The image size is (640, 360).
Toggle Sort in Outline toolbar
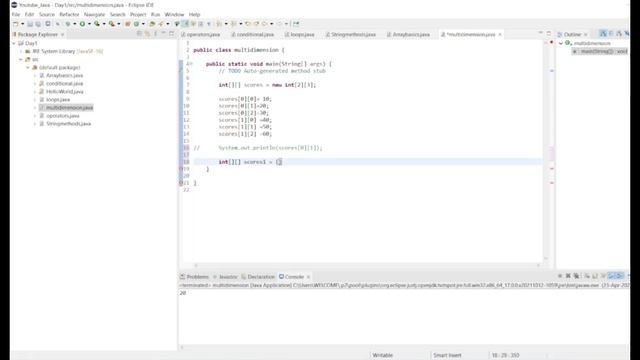pos(603,34)
